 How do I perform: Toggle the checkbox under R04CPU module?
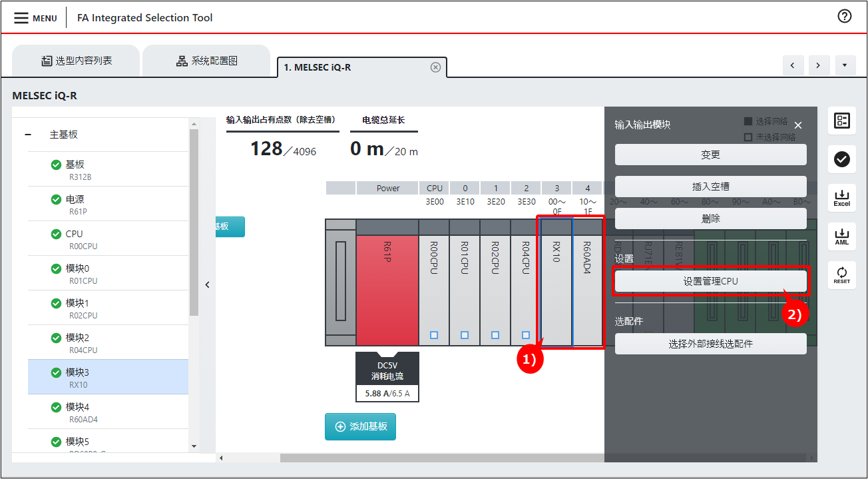coord(526,335)
